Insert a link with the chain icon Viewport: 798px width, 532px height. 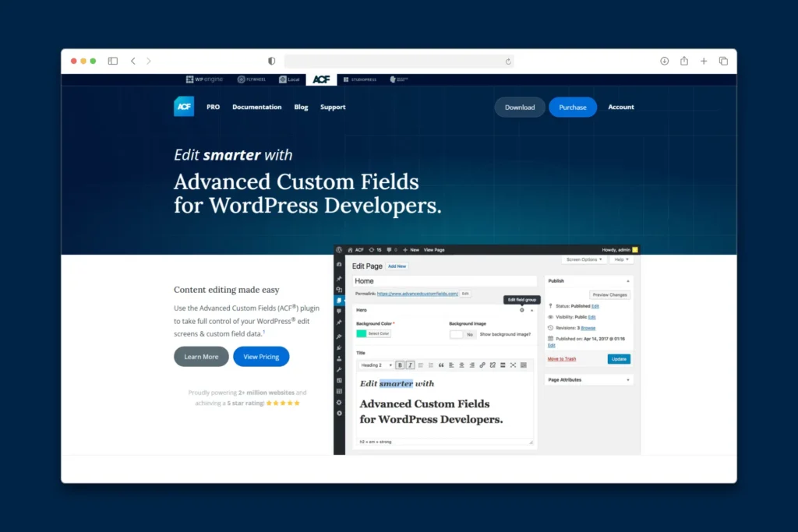[x=482, y=365]
